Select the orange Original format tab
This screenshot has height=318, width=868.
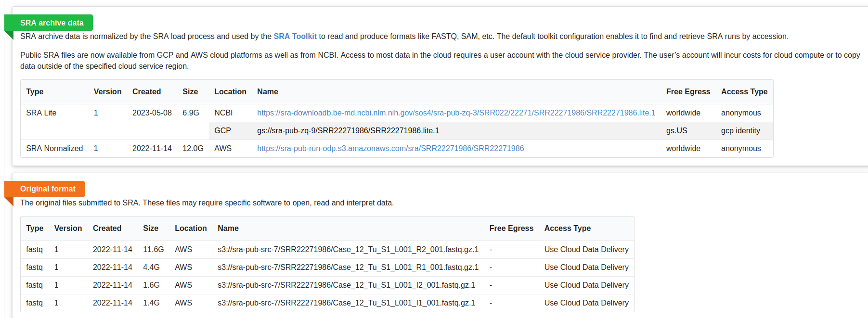48,189
